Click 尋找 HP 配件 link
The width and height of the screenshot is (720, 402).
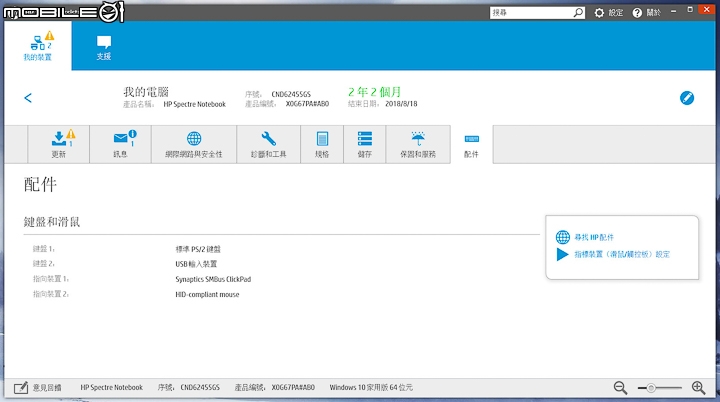point(594,238)
